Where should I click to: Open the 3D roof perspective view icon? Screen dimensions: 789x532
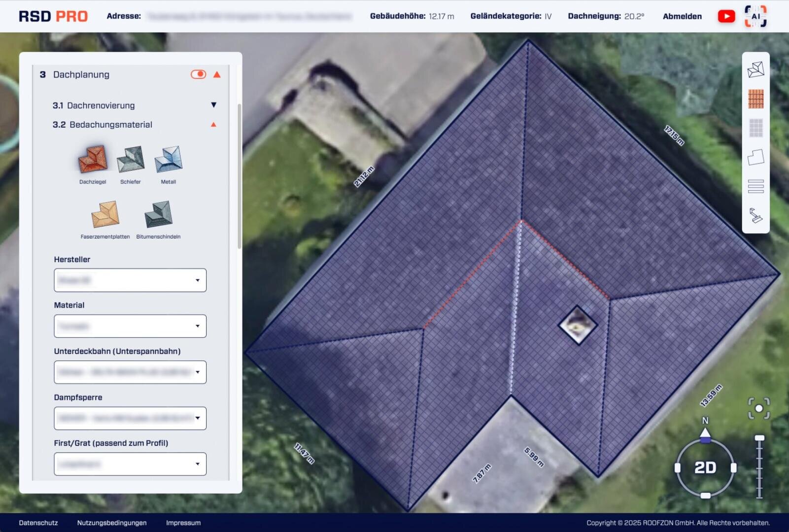[x=756, y=69]
